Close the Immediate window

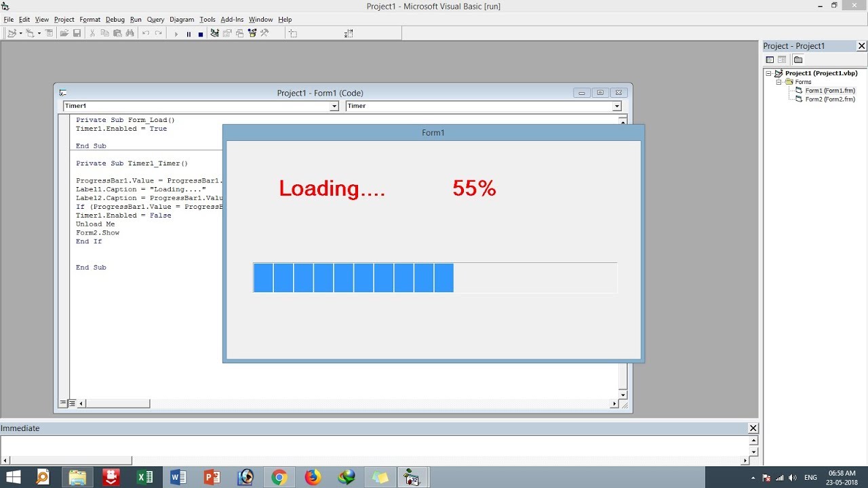pos(753,428)
